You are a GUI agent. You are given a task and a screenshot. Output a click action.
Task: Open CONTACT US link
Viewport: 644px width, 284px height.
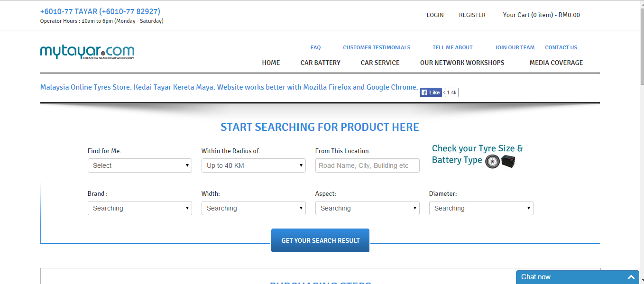tap(561, 47)
